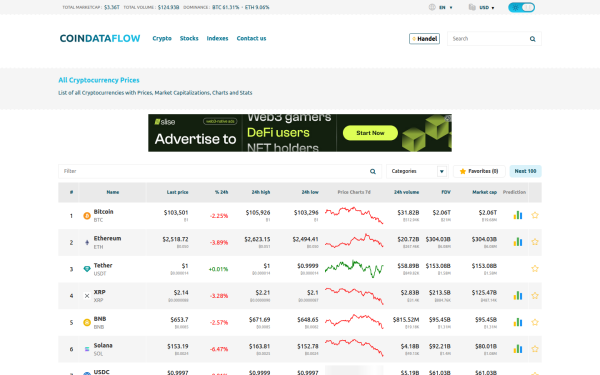The image size is (600, 375).
Task: Open the Solana coin page
Action: pos(103,345)
